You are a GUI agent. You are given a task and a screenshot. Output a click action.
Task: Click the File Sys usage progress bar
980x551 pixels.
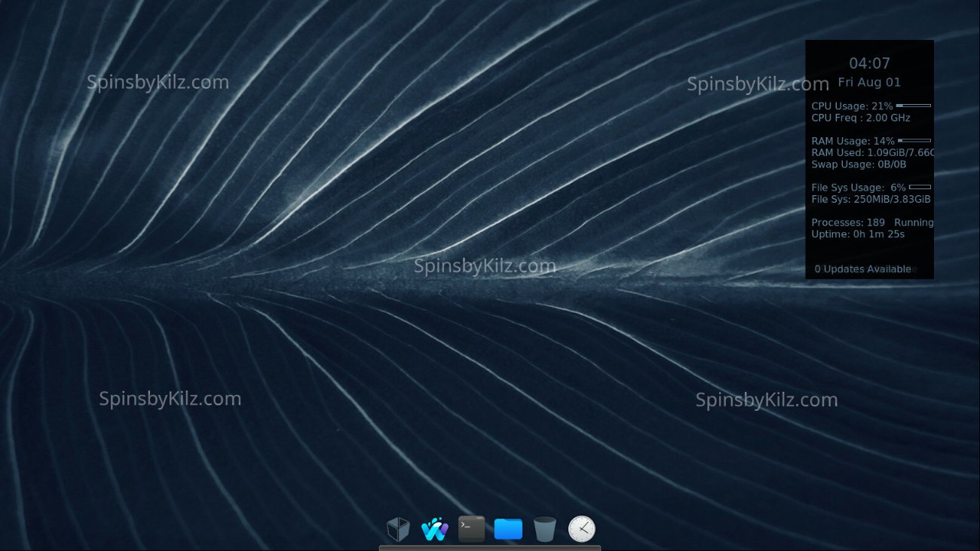pos(920,187)
